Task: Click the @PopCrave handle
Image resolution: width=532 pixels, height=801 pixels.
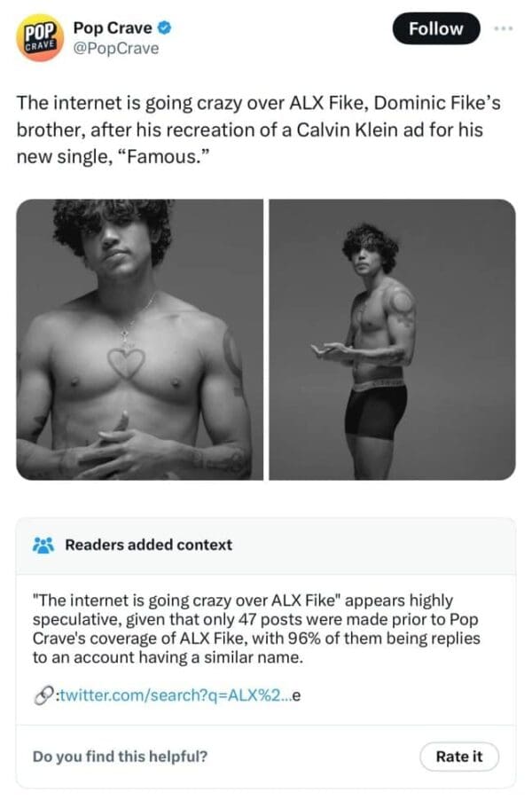Action: click(118, 48)
